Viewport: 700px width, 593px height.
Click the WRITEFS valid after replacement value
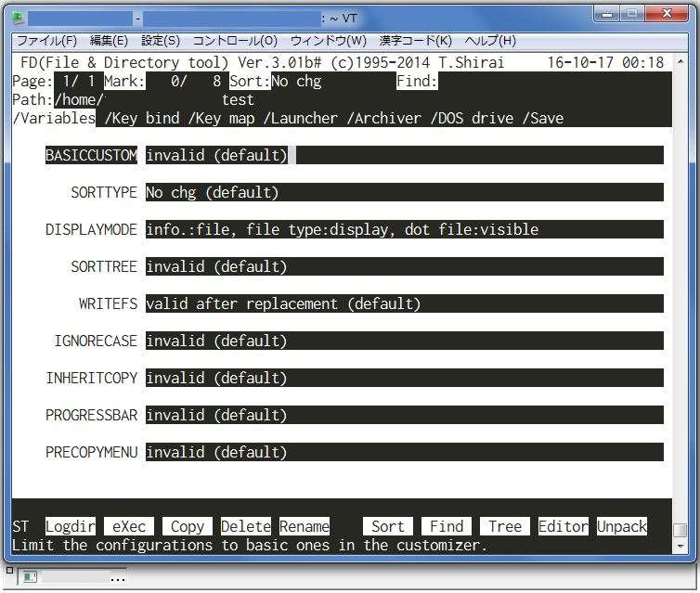pos(405,303)
